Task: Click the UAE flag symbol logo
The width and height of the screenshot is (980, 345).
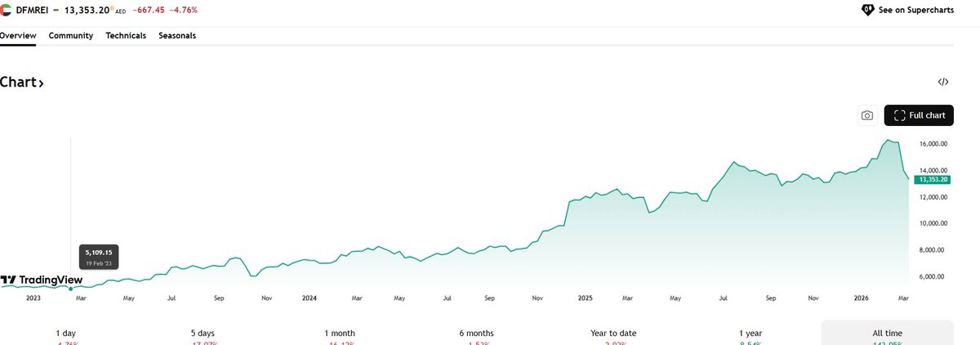Action: [x=5, y=10]
